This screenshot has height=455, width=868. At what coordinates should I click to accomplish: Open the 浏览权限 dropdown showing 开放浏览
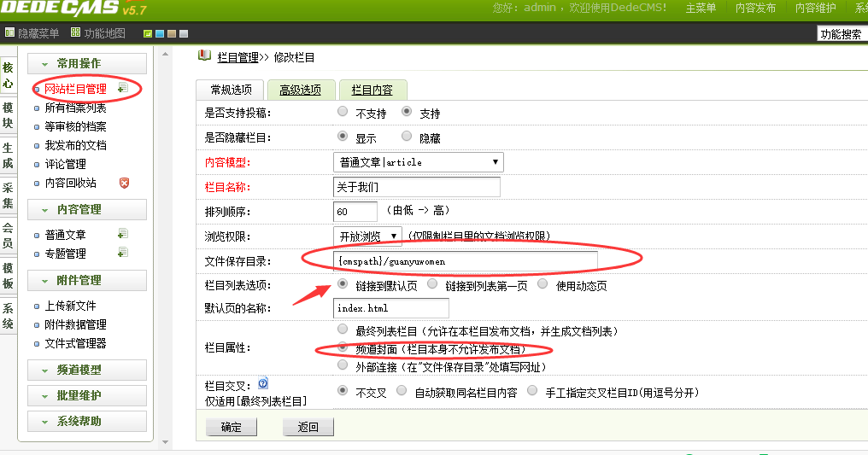tap(367, 236)
